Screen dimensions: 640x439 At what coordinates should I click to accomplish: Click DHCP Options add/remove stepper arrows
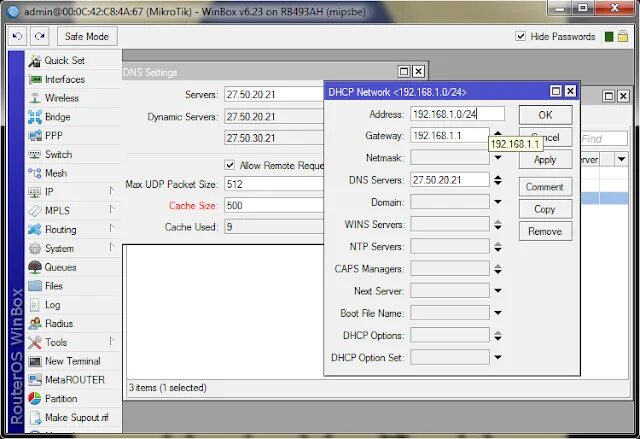pos(498,336)
